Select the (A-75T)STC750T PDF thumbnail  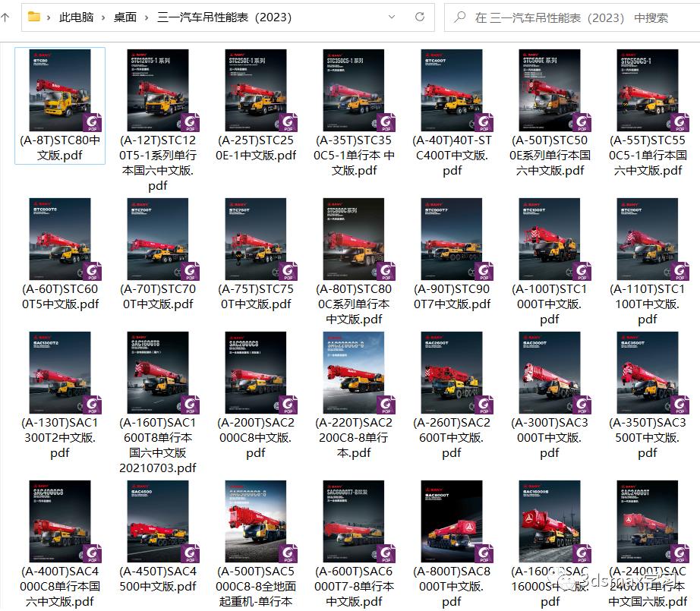[256, 239]
